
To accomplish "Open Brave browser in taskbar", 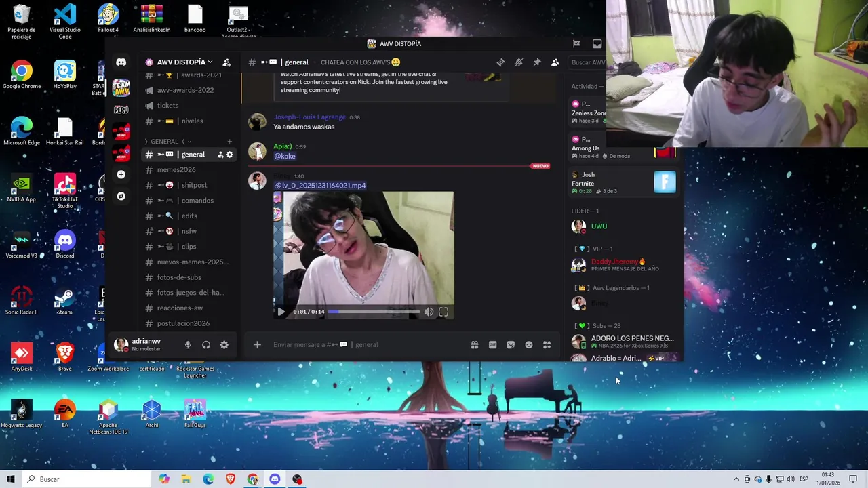I will pos(231,479).
